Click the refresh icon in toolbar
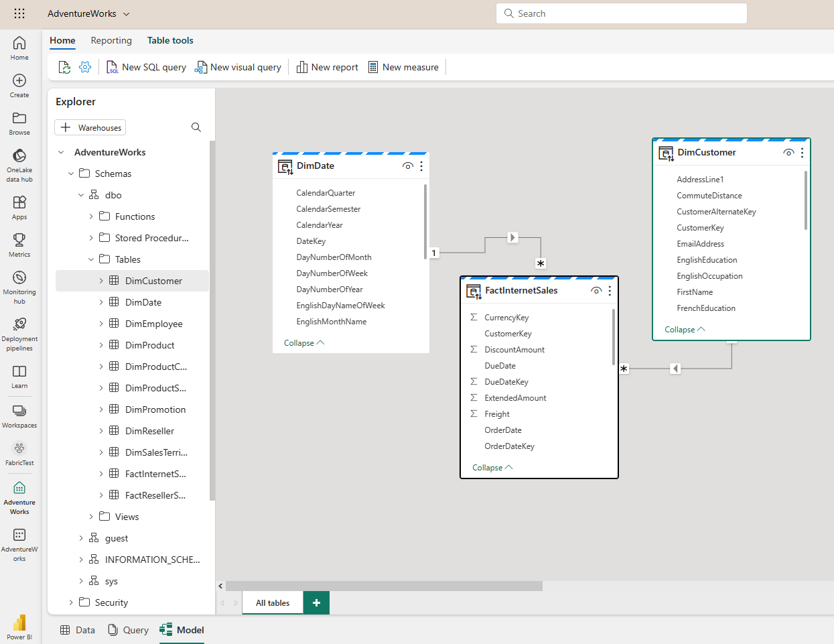Viewport: 834px width, 644px height. tap(64, 67)
